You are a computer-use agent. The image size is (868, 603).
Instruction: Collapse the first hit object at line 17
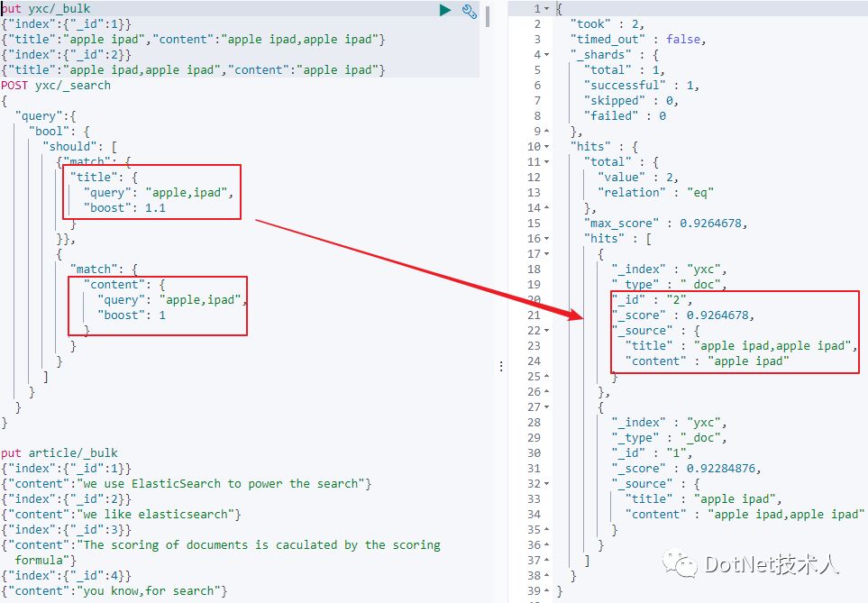547,253
